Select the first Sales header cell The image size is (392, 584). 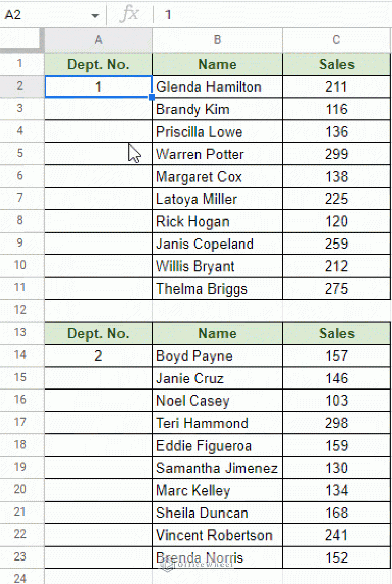pyautogui.click(x=336, y=64)
